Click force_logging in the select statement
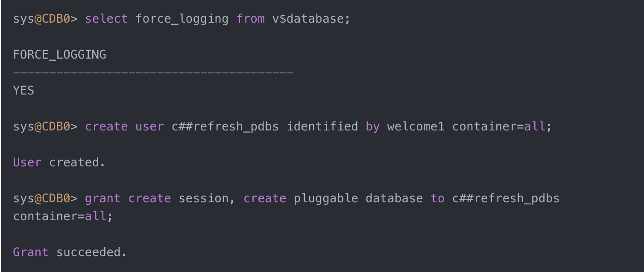The width and height of the screenshot is (644, 272). (182, 19)
